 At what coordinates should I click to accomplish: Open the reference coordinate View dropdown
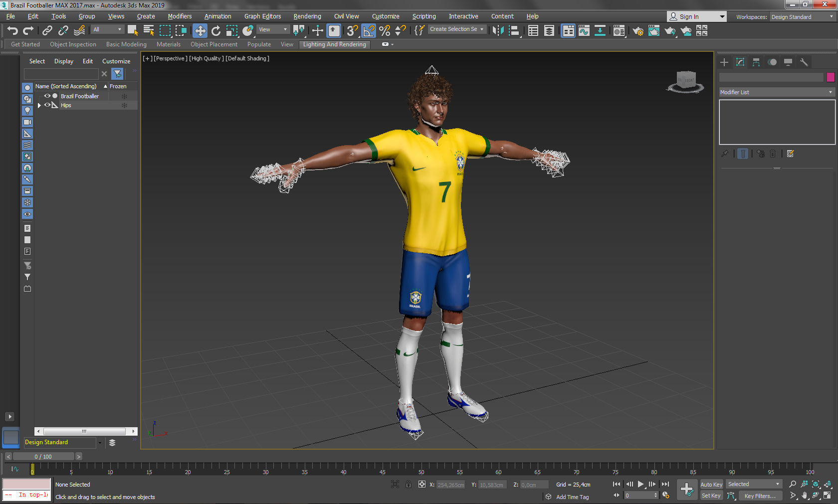point(273,29)
